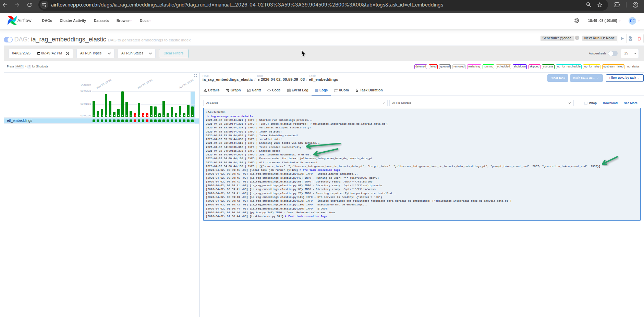This screenshot has height=317, width=644.
Task: Open the browser profile icon
Action: [x=635, y=5]
